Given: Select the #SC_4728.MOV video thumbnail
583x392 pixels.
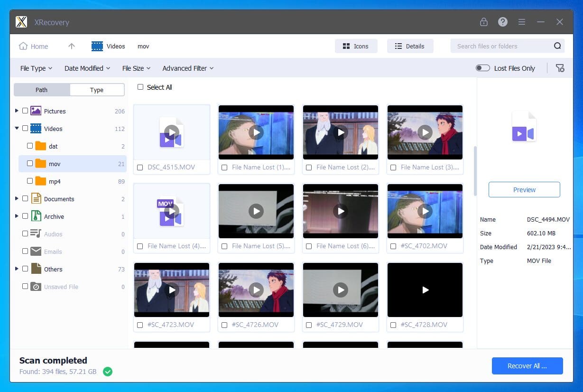Looking at the screenshot, I should 425,290.
